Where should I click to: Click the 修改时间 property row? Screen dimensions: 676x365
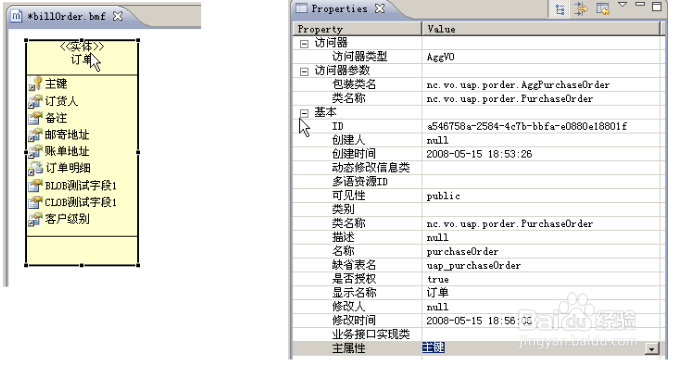(x=476, y=321)
